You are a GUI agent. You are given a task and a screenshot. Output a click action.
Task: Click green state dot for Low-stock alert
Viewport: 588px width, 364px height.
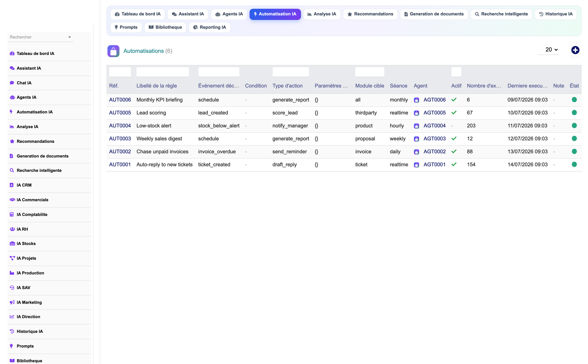point(574,126)
